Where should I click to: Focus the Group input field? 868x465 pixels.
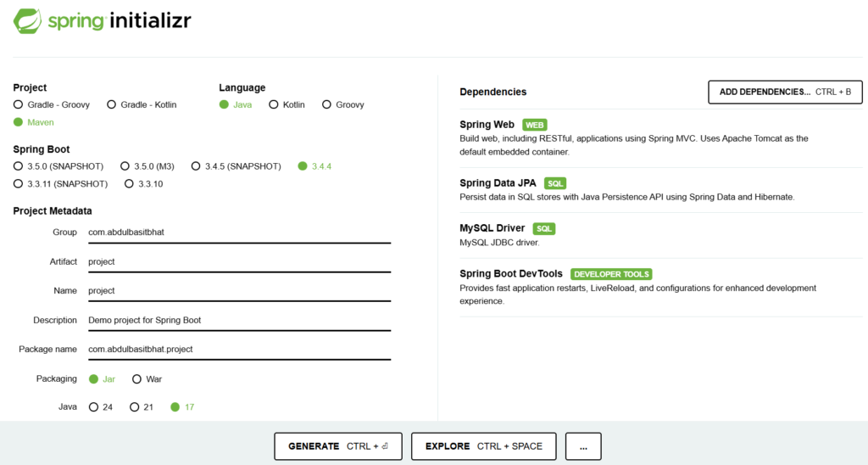(240, 232)
